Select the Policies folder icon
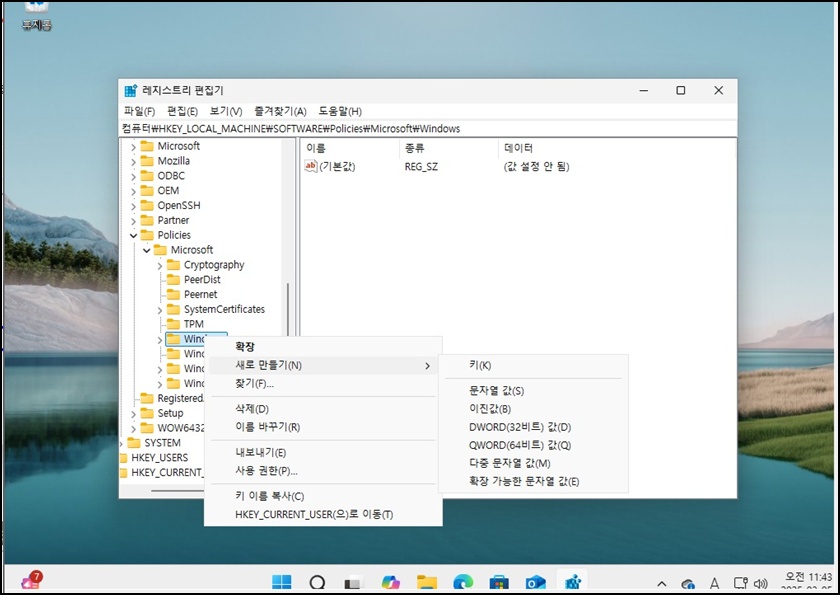This screenshot has height=595, width=840. pyautogui.click(x=147, y=235)
